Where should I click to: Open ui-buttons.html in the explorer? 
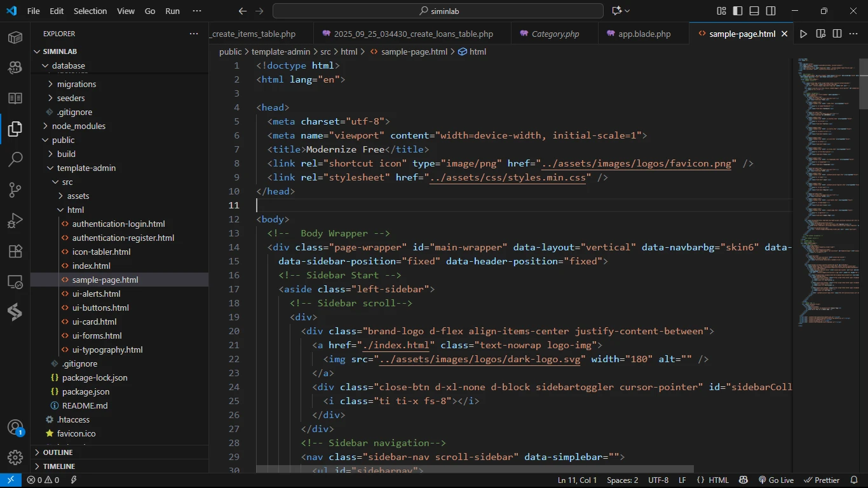[100, 308]
